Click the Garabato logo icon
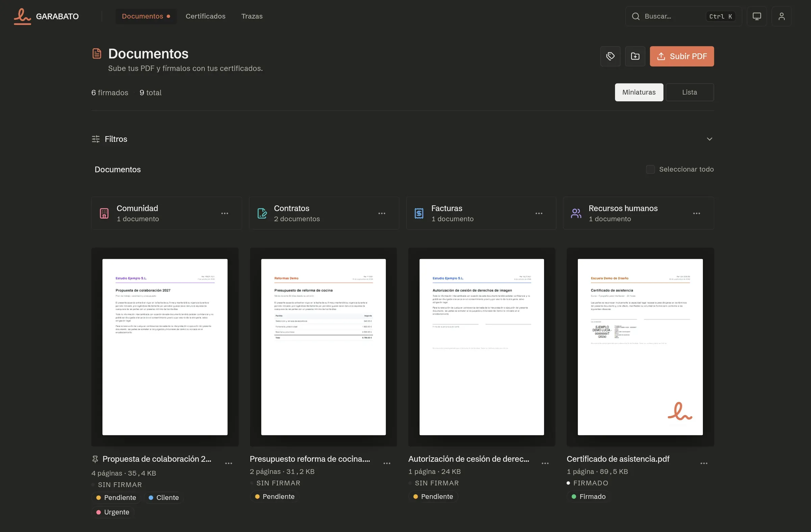811x532 pixels. tap(23, 16)
